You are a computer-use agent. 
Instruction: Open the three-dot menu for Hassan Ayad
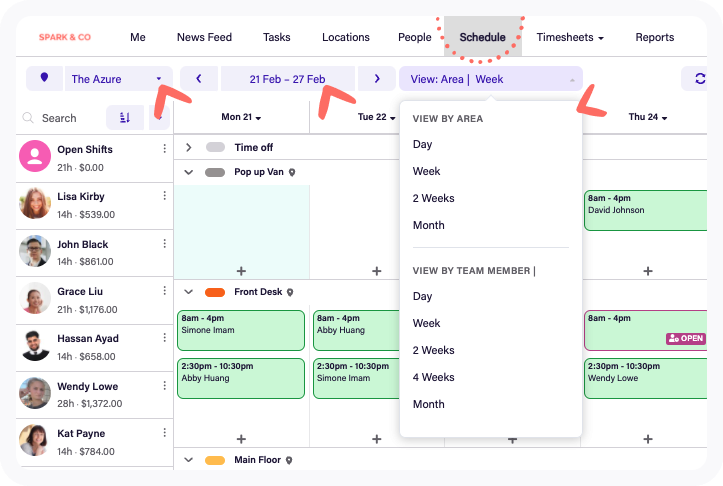pyautogui.click(x=165, y=339)
